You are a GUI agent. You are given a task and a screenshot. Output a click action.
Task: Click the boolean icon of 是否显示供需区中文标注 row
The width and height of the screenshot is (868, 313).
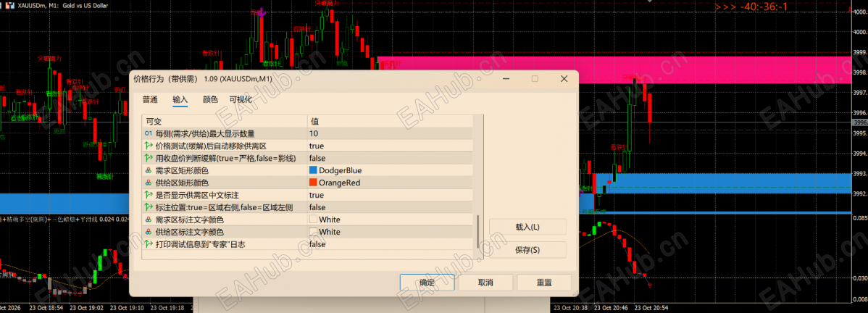coord(148,195)
